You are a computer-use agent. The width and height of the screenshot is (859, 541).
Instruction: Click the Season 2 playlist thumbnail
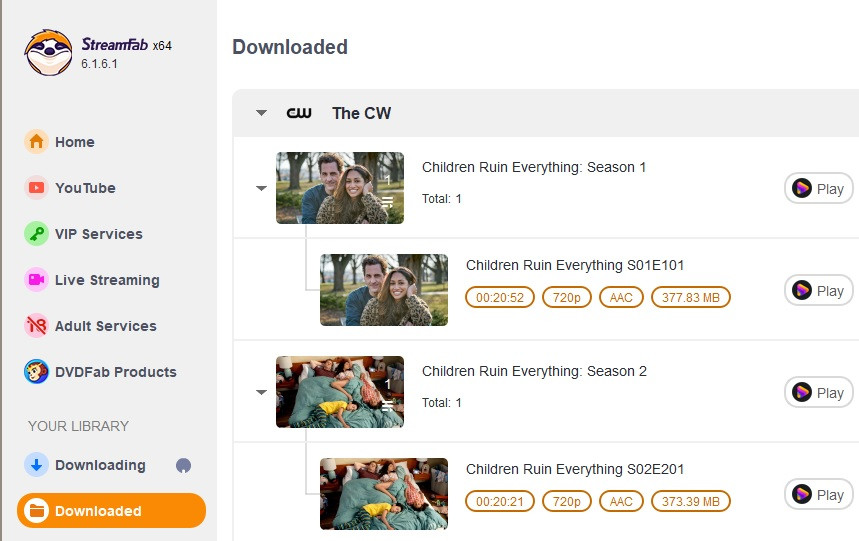coord(340,392)
